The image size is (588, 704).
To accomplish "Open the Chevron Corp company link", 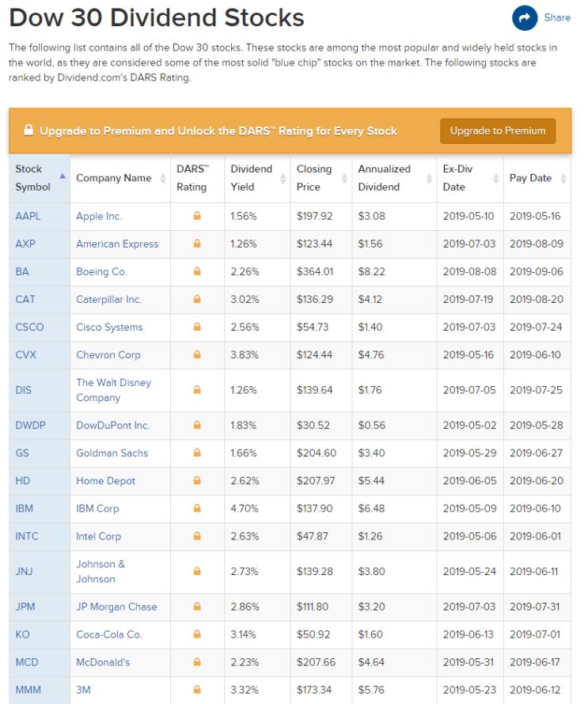I will pos(108,354).
